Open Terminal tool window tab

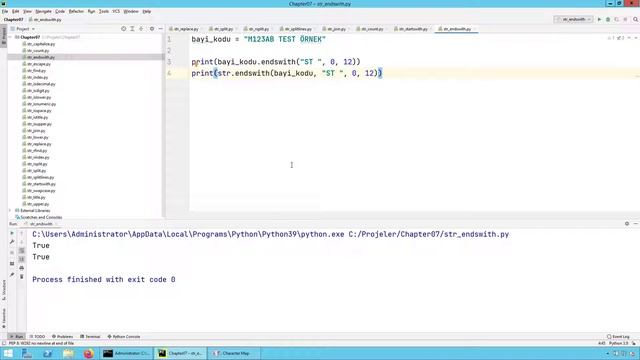pos(90,337)
